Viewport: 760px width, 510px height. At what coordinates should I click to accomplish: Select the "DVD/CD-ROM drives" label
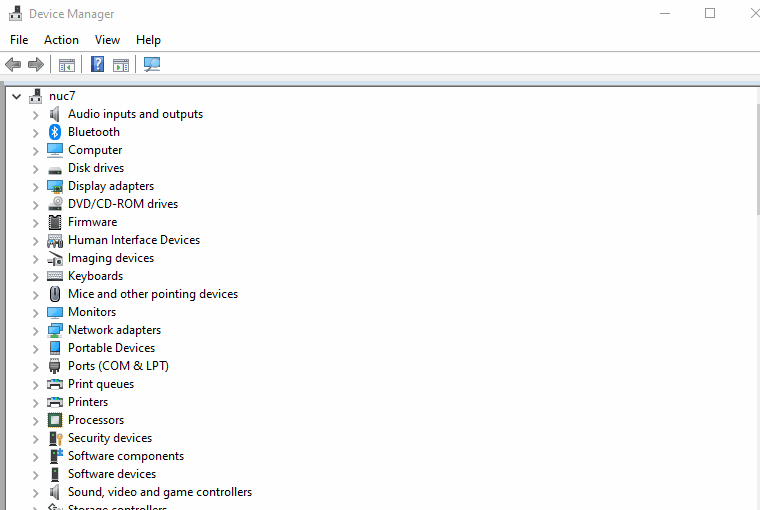(x=123, y=204)
